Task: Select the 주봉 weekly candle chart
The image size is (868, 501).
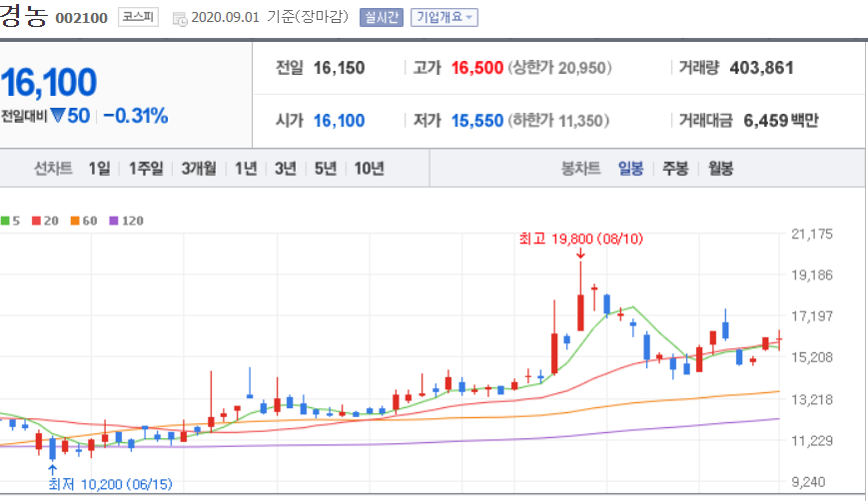Action: [675, 168]
